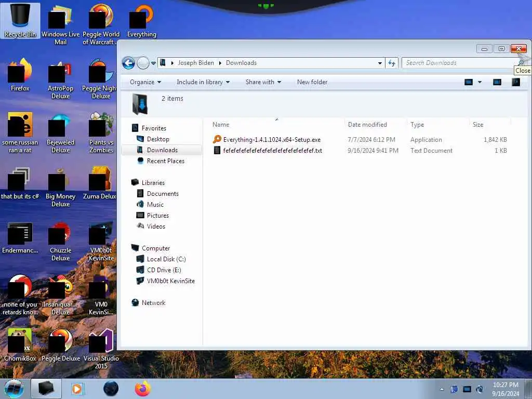Open VM0b0t KevinSite in navigation pane
The width and height of the screenshot is (532, 399).
tap(170, 281)
